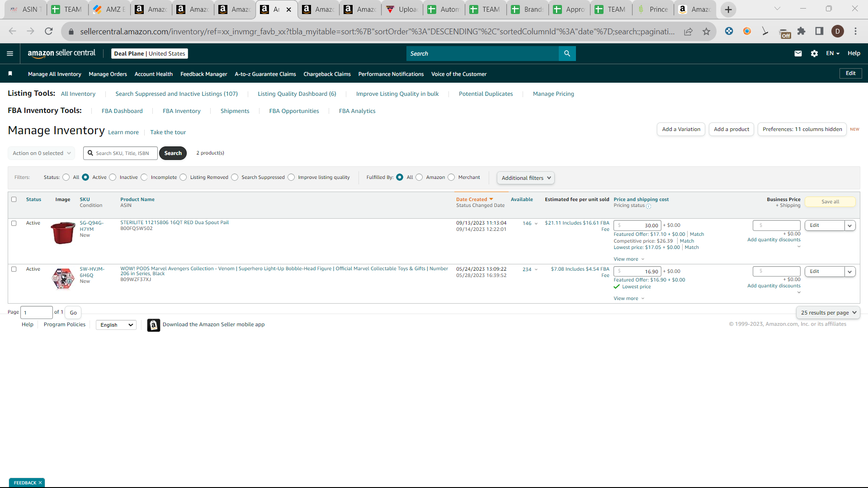Open the Chrome profile avatar D
The image size is (868, 488).
point(837,31)
